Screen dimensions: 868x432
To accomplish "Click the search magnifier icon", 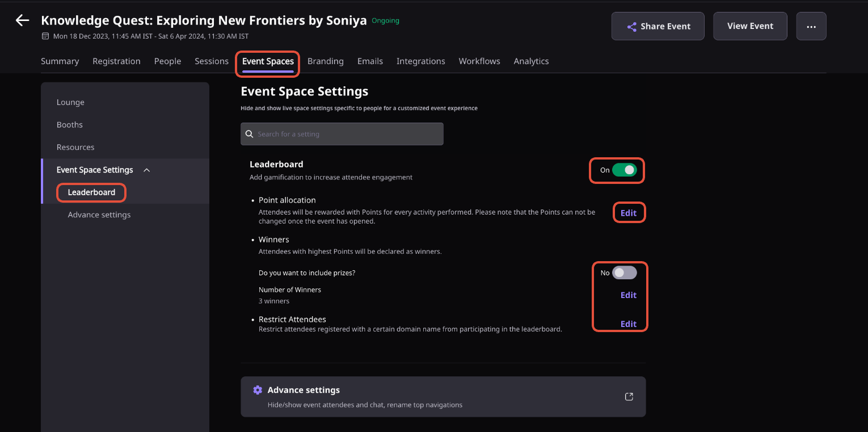I will click(249, 134).
